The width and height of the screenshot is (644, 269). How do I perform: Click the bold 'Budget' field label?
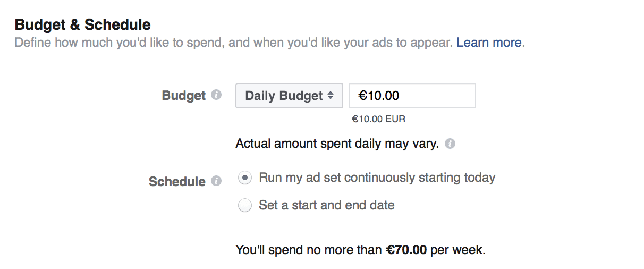[x=183, y=96]
